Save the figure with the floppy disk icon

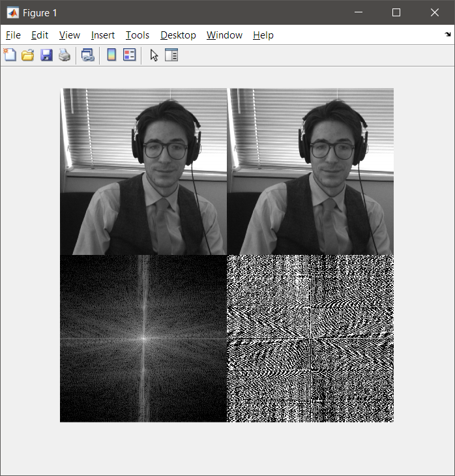point(46,55)
